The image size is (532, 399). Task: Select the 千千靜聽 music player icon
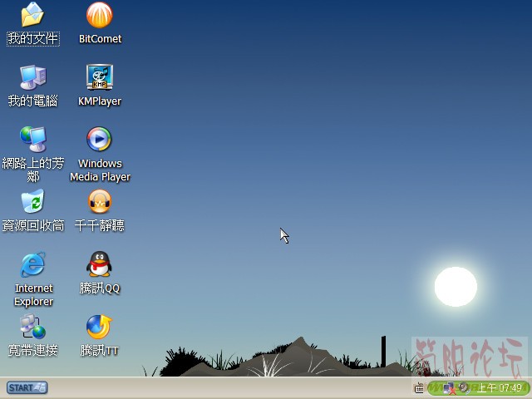click(100, 201)
